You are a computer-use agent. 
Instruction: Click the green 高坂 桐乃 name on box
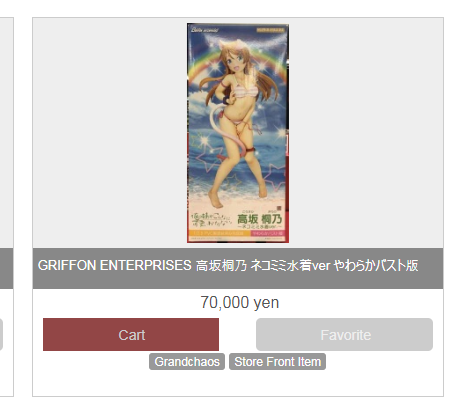tap(259, 219)
